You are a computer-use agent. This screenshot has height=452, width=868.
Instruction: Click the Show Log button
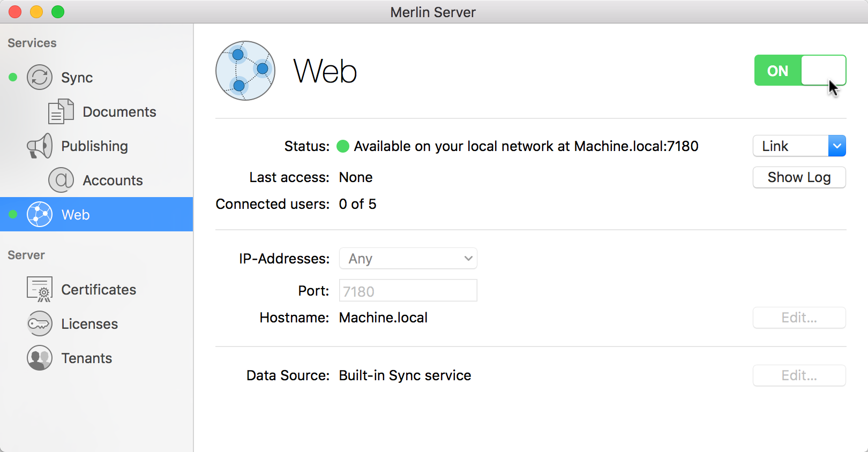tap(799, 177)
